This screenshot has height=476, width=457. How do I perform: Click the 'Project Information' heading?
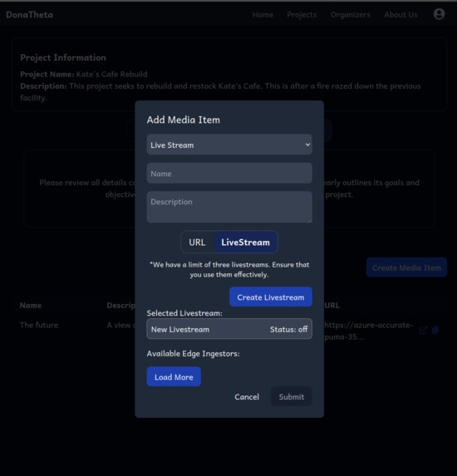click(x=63, y=57)
